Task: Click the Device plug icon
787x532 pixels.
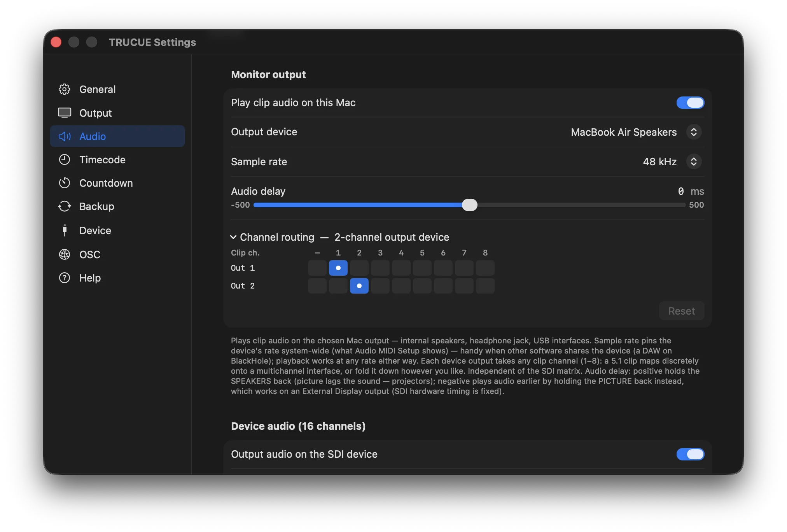Action: [x=65, y=231]
